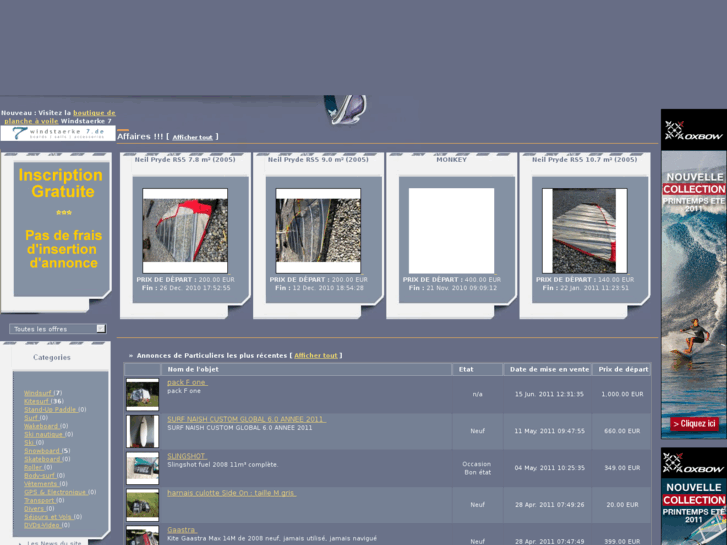Click the windstaerke 7.de logo banner
Viewport: 727px width, 545px height.
[57, 133]
